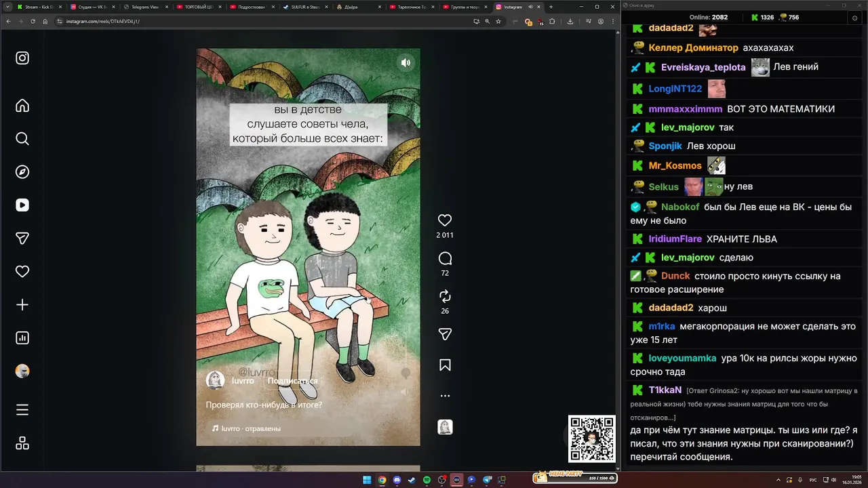Image resolution: width=868 pixels, height=488 pixels.
Task: Click stream QR code overlay
Action: tap(592, 439)
